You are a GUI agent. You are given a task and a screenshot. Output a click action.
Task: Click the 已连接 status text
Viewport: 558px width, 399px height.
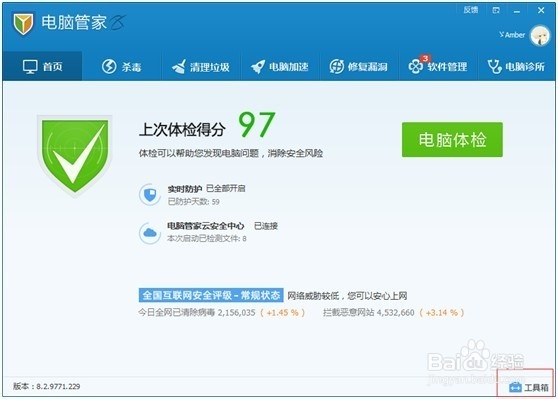point(266,226)
